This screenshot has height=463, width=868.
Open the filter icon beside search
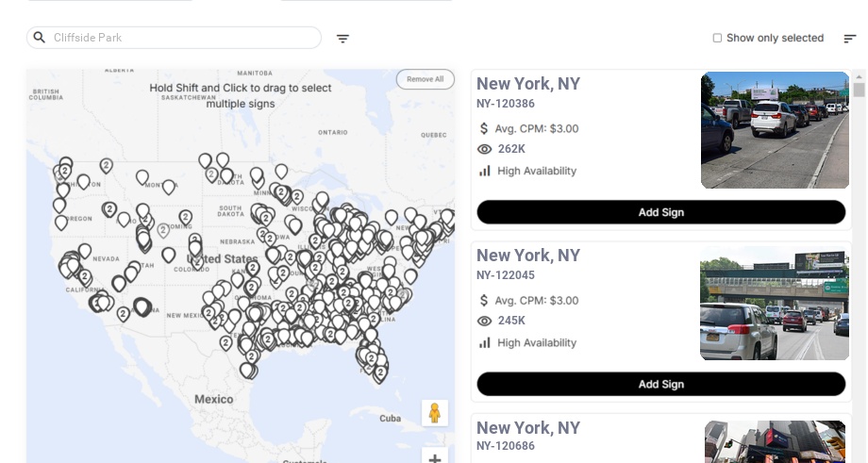pyautogui.click(x=342, y=39)
